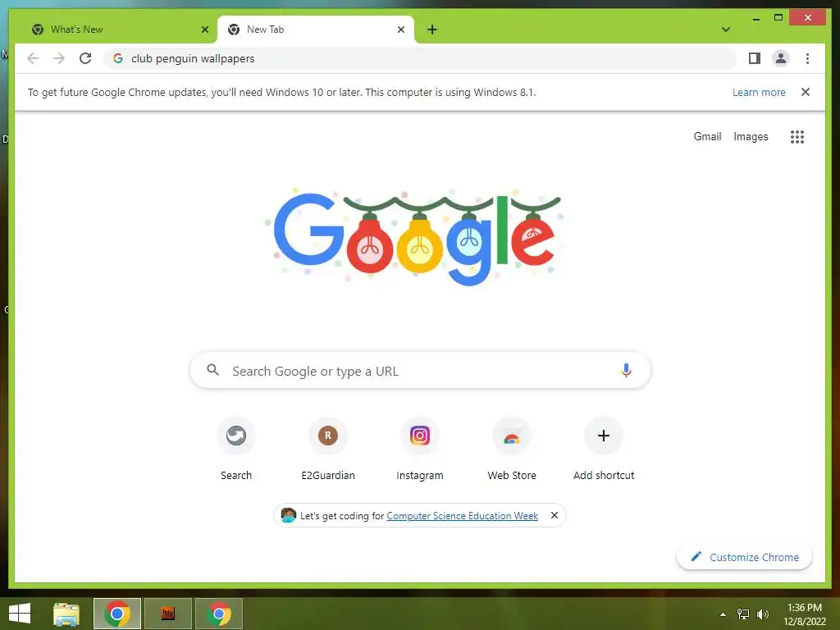840x630 pixels.
Task: Start voice search with the microphone
Action: pos(626,370)
